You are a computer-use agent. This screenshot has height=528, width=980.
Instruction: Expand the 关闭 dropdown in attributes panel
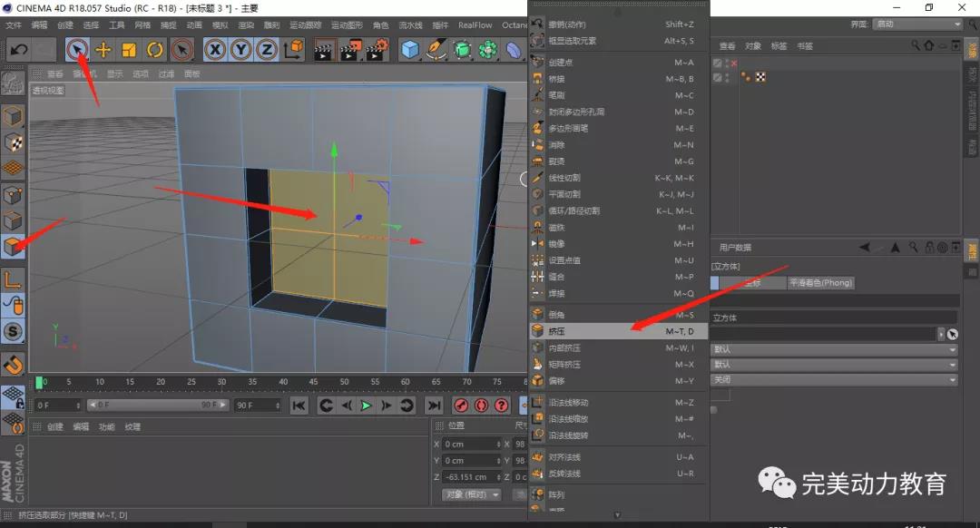click(835, 379)
